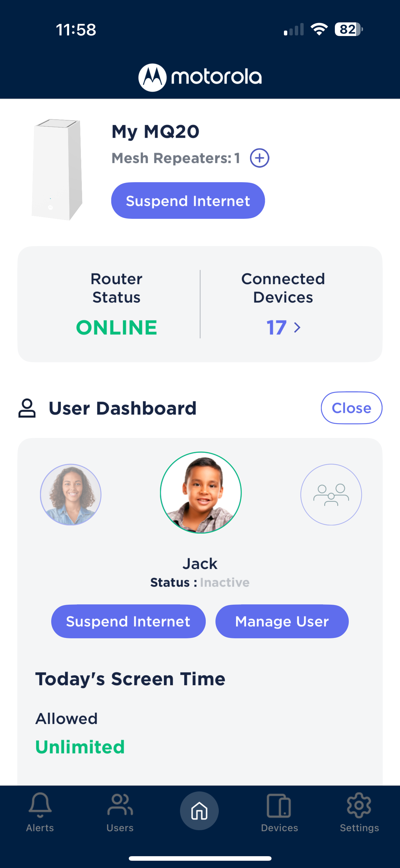Tap the ONLINE router status
Screen dimensions: 400x868
(x=116, y=327)
